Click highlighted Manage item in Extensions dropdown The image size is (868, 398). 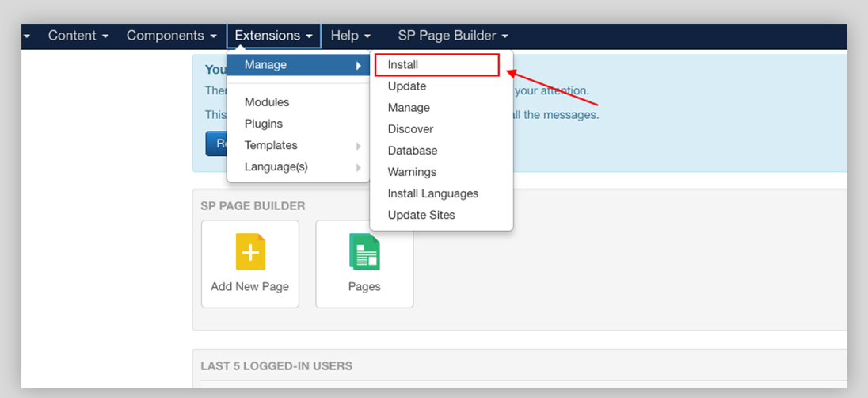click(x=266, y=65)
